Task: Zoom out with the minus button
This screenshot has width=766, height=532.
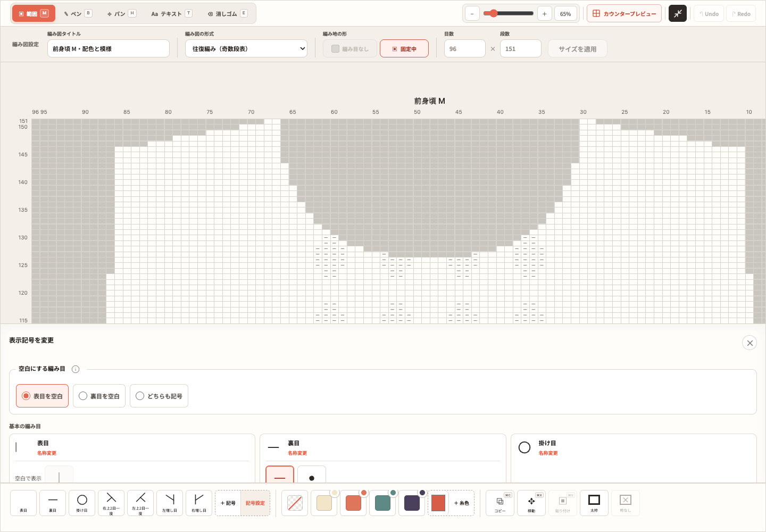Action: (x=472, y=14)
